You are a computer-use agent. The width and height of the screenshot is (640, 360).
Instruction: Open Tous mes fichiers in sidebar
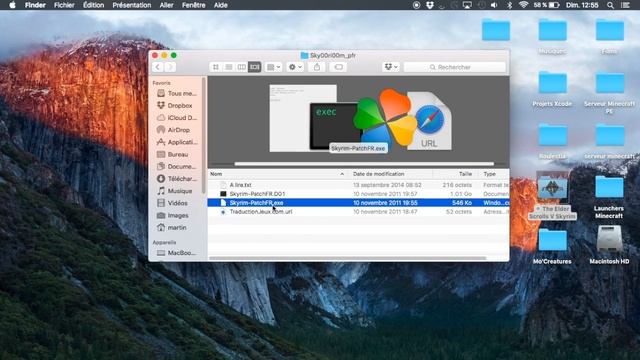pyautogui.click(x=177, y=93)
